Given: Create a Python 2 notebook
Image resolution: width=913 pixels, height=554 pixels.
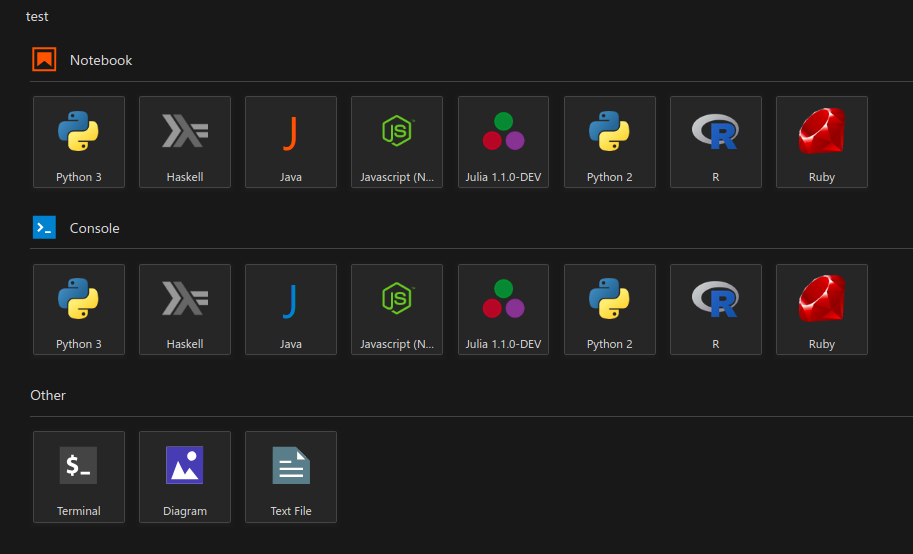Looking at the screenshot, I should pos(610,142).
